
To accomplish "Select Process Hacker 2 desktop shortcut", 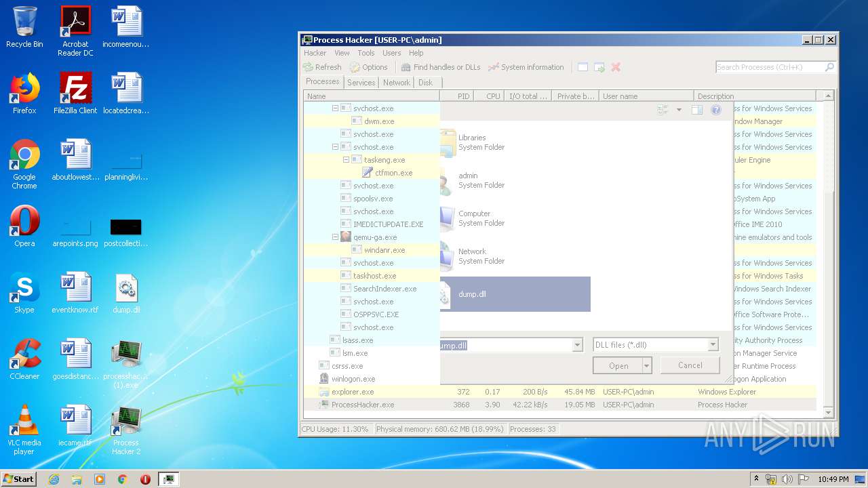I will click(126, 430).
